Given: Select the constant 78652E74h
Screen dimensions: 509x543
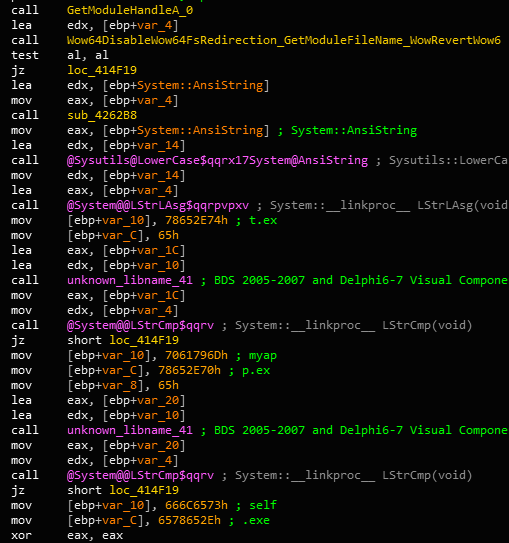Looking at the screenshot, I should [x=196, y=220].
